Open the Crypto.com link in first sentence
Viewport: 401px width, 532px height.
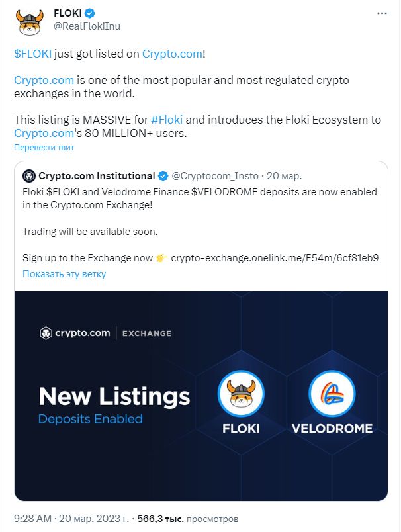[172, 54]
